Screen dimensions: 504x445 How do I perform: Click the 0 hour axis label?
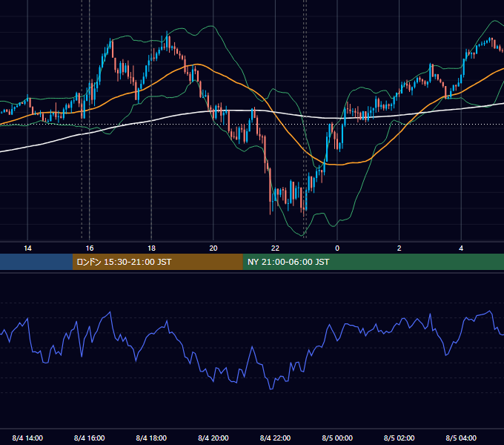tap(337, 248)
